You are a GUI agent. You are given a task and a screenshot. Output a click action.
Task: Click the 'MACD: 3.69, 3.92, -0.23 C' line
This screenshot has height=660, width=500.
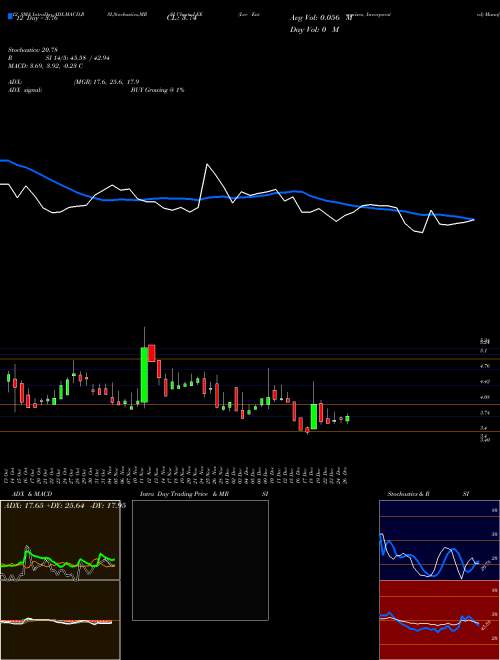click(x=45, y=66)
